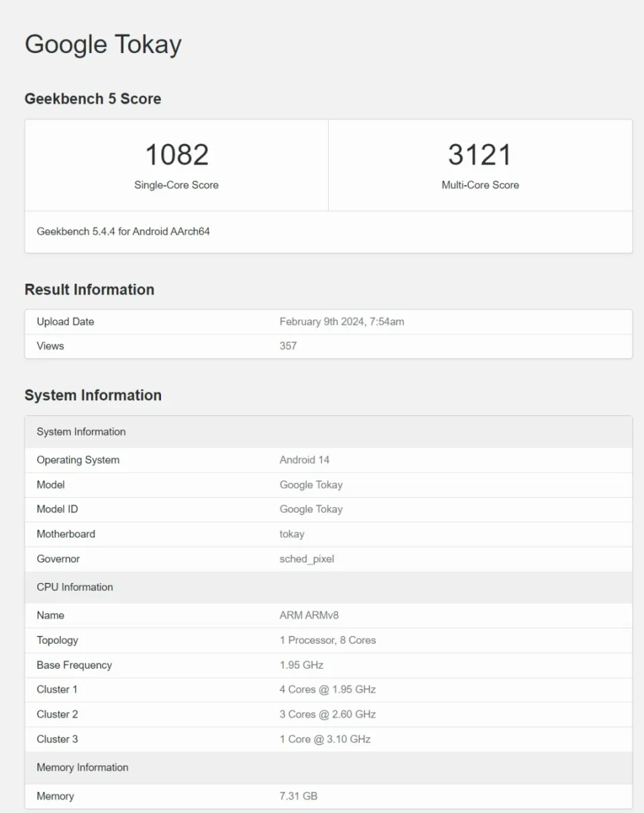Screen dimensions: 644x813
Task: Click the System Information section heading
Action: point(93,395)
